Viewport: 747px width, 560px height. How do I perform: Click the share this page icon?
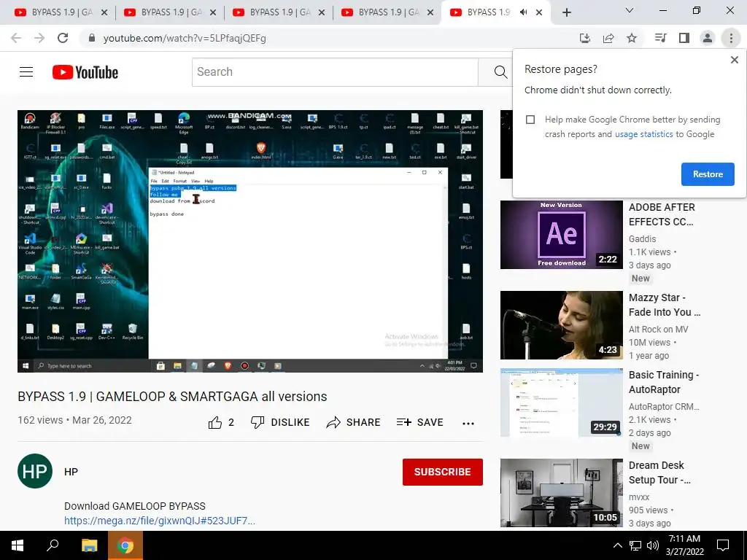click(x=608, y=38)
